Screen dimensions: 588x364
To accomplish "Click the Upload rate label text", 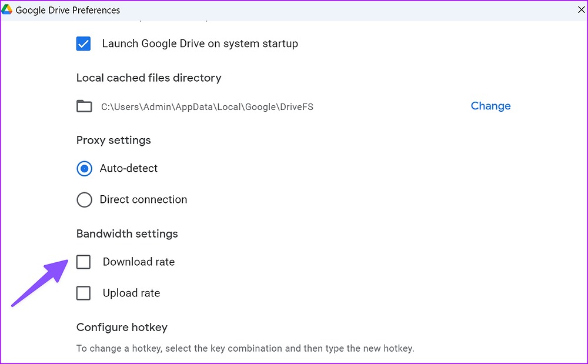I will click(x=131, y=293).
